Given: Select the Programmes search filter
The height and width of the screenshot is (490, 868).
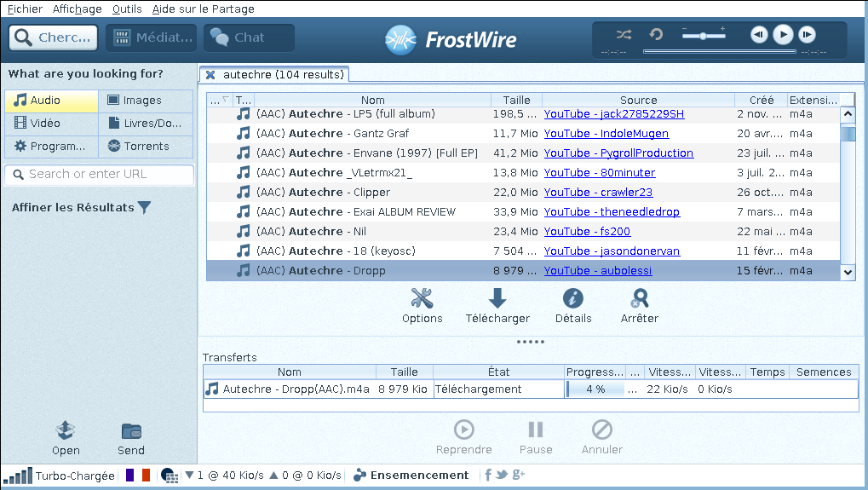Looking at the screenshot, I should coord(52,147).
